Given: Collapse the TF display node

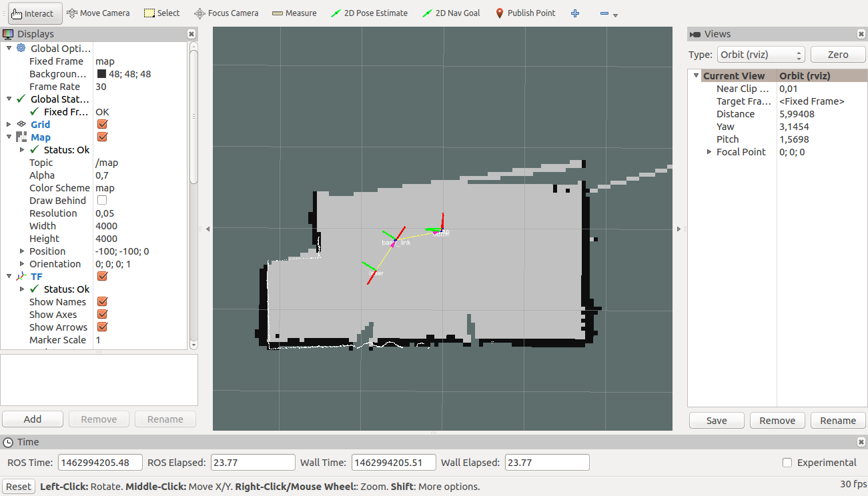Looking at the screenshot, I should tap(9, 277).
